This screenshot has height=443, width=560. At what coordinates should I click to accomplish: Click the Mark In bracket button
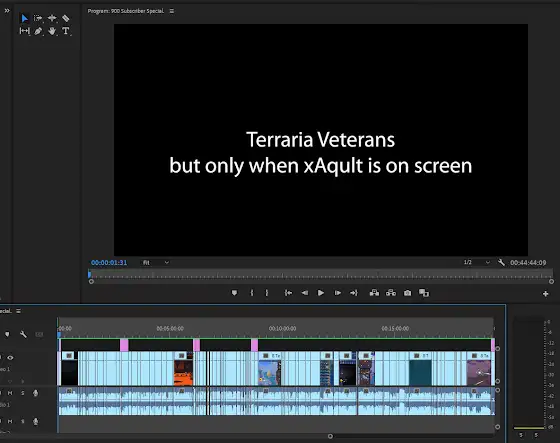[252, 293]
